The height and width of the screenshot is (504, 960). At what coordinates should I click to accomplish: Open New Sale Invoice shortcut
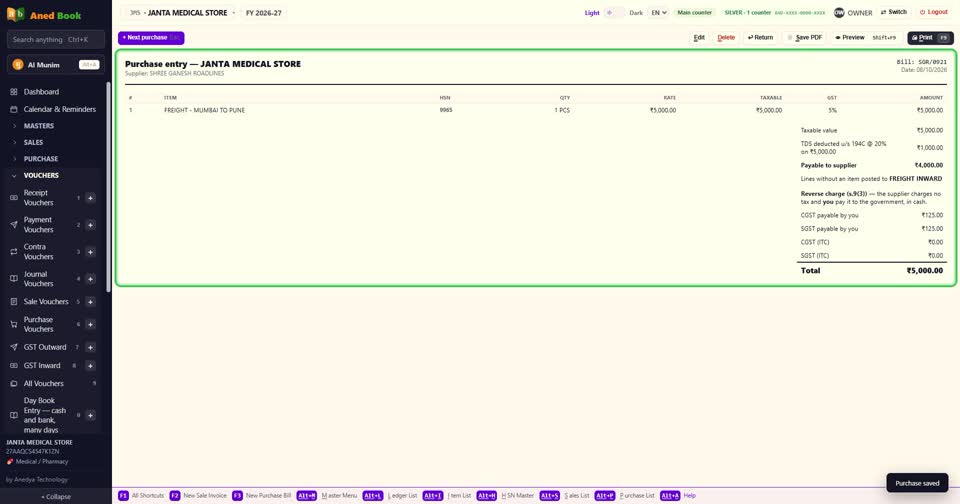[198, 495]
